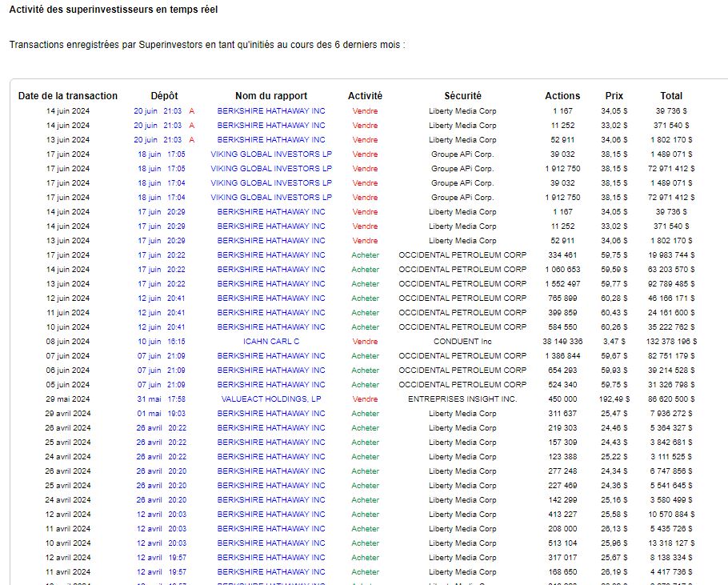The height and width of the screenshot is (585, 728).
Task: Open the VALUEACT HOLDINGS, LP report link
Action: pyautogui.click(x=270, y=399)
